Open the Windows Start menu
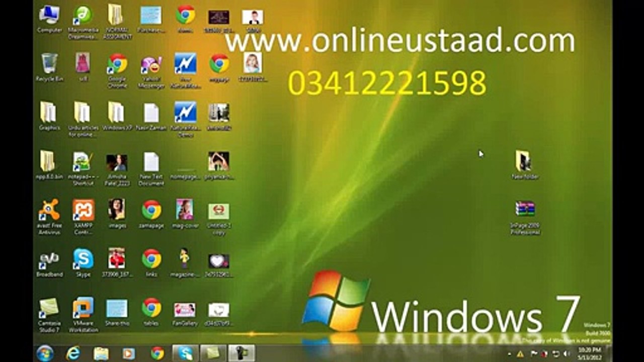The image size is (644, 362). pyautogui.click(x=45, y=353)
